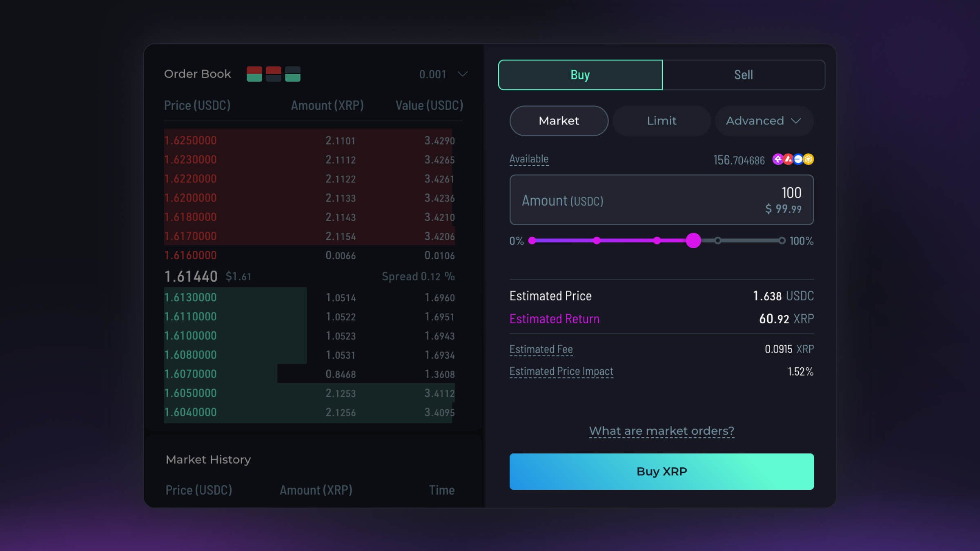Viewport: 980px width, 551px height.
Task: Set the slider to the 0% stop
Action: point(532,240)
